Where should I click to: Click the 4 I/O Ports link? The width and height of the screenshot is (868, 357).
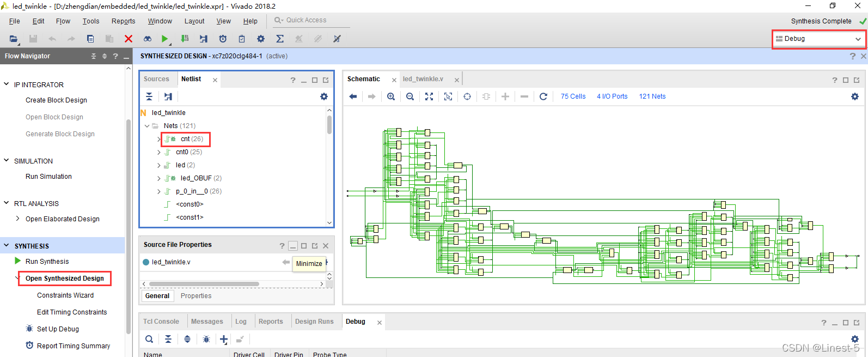click(x=612, y=96)
